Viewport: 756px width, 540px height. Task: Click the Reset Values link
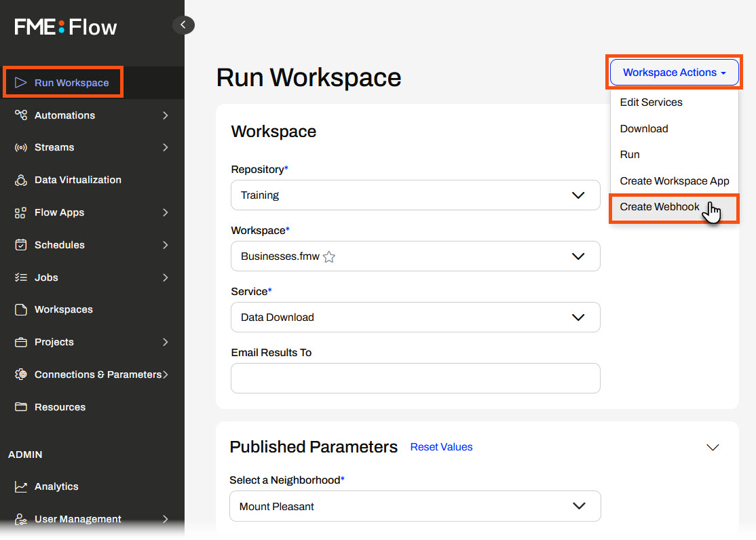(x=441, y=447)
